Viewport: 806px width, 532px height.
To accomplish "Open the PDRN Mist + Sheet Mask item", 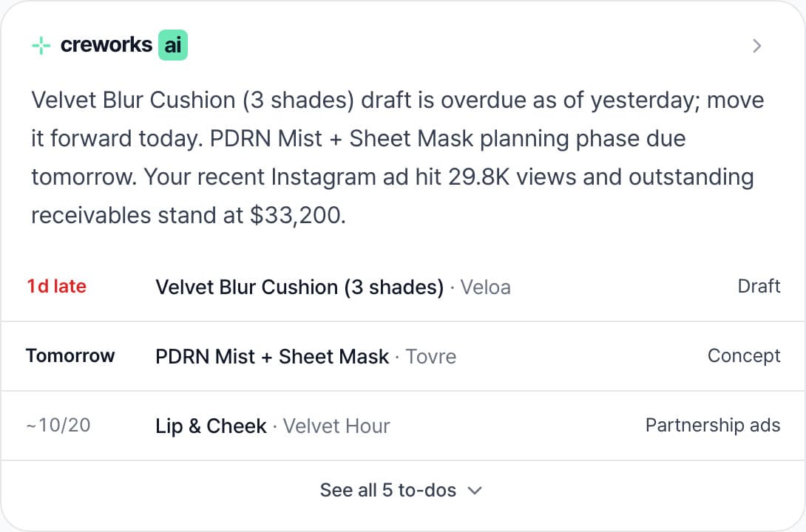I will click(x=403, y=356).
